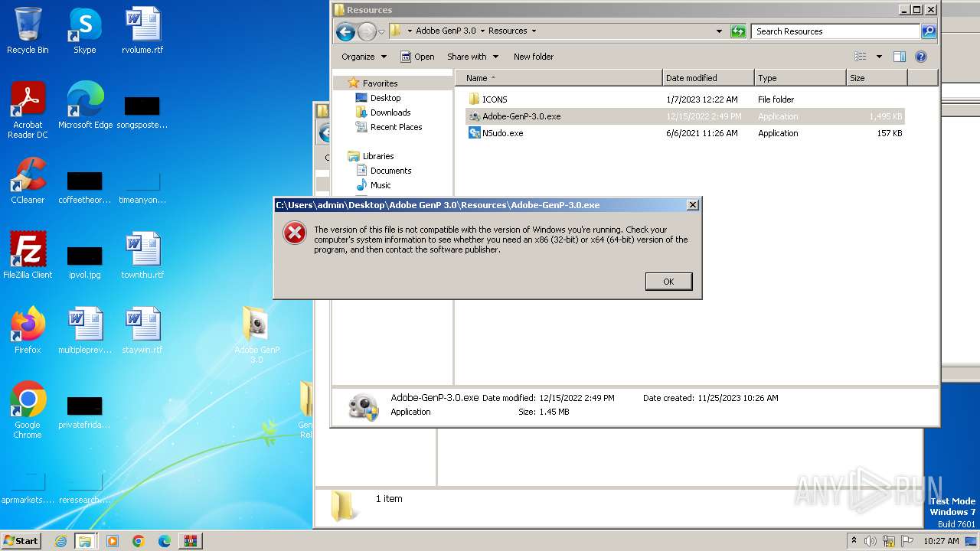Open Explorer help button
The height and width of the screenshot is (551, 980).
[x=921, y=57]
